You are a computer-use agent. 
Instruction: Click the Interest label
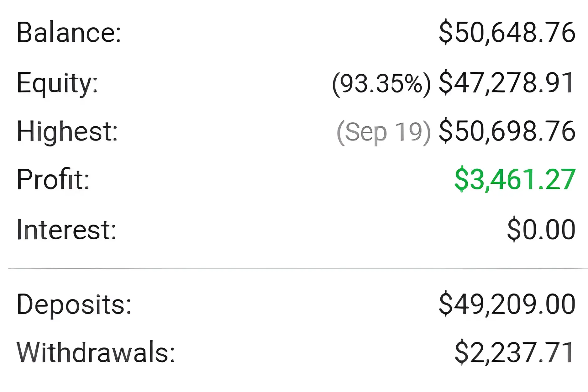click(66, 230)
